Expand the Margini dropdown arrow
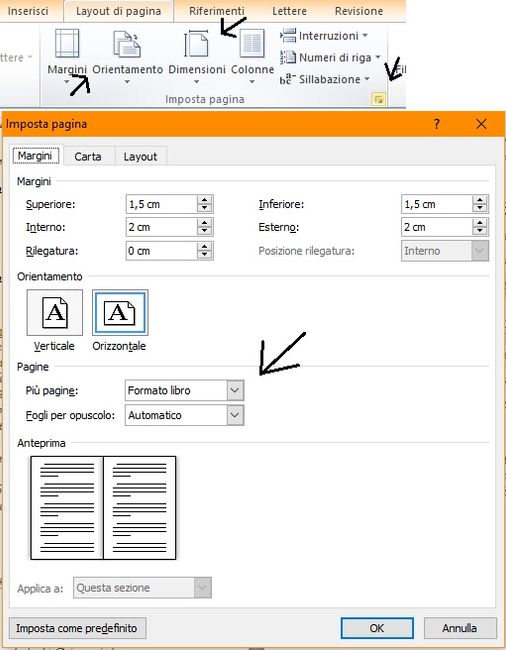Viewport: 506px width, 650px height. click(67, 82)
